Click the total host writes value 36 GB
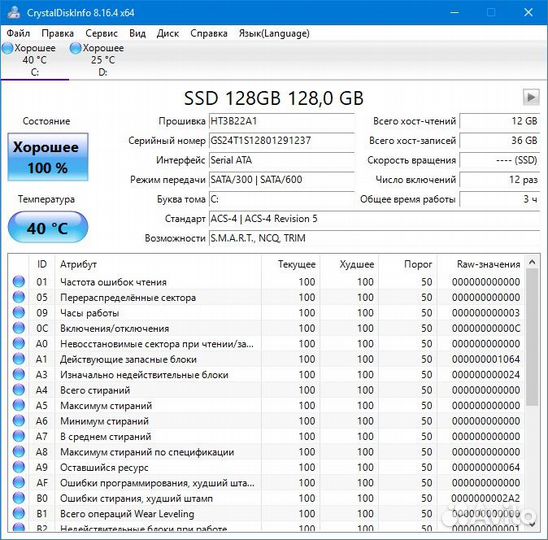548x540 pixels. (500, 141)
